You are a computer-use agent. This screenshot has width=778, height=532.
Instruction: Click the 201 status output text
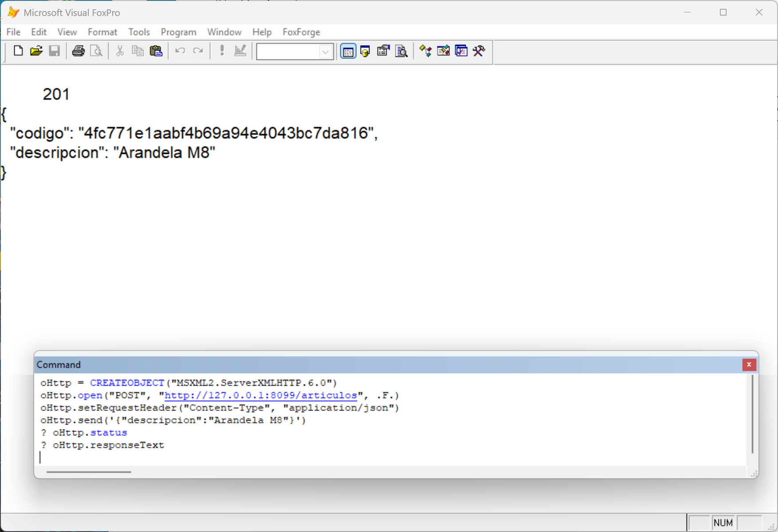(56, 94)
